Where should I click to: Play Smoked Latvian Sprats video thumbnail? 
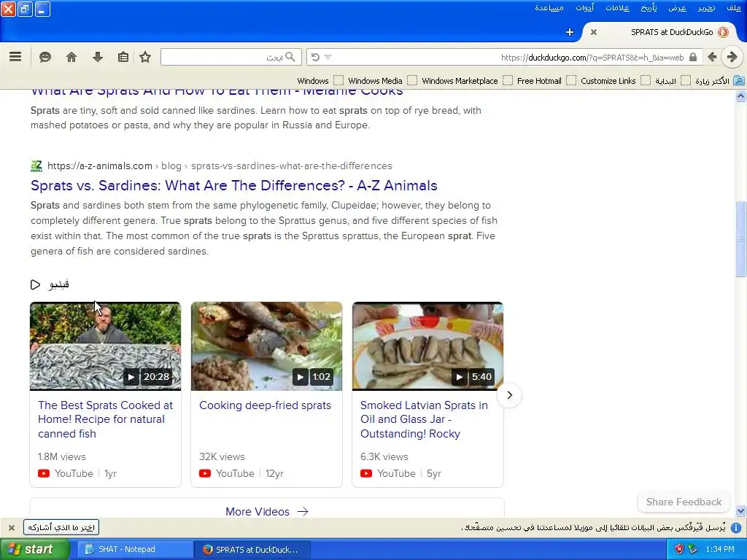click(x=427, y=346)
